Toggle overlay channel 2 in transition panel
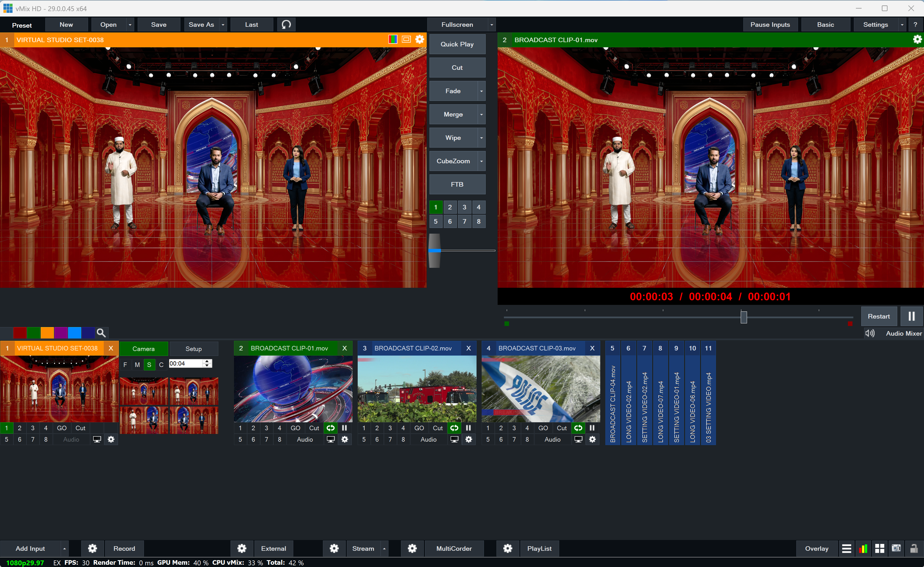 pos(450,207)
